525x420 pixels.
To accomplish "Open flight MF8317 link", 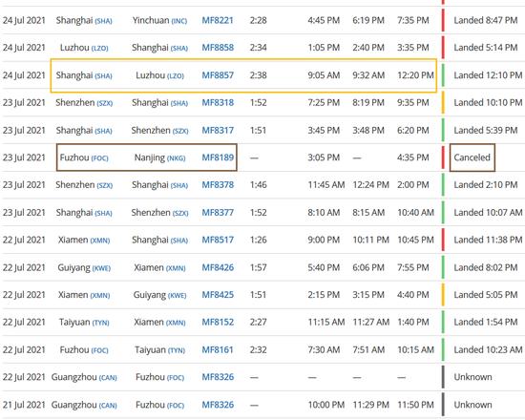I will pos(218,130).
